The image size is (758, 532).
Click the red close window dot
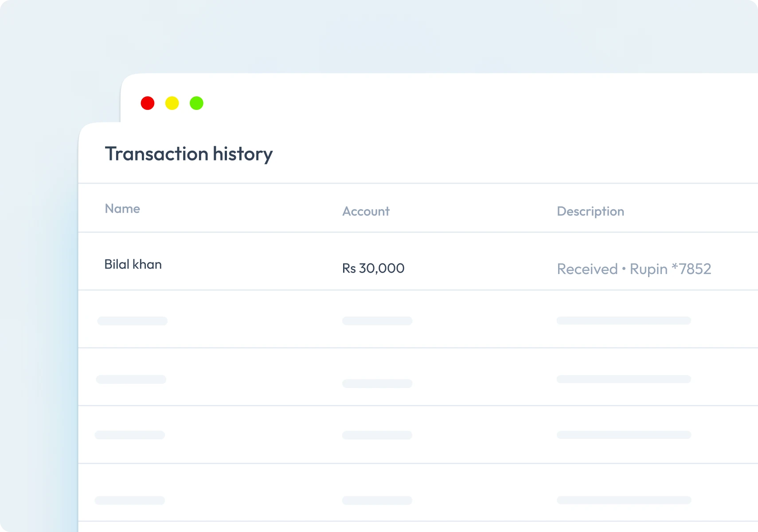coord(148,103)
